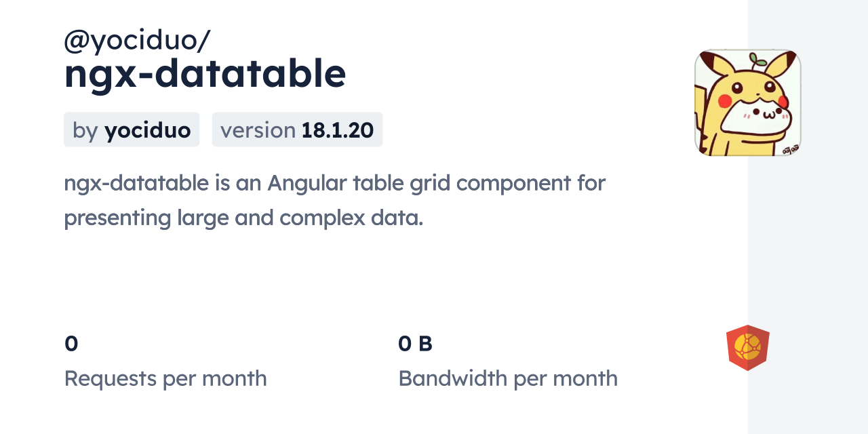The height and width of the screenshot is (434, 868).
Task: Open the Pikachu avatar image
Action: (747, 102)
